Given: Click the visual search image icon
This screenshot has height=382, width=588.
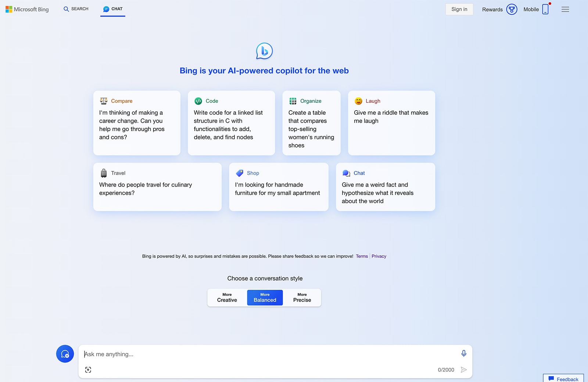Looking at the screenshot, I should (88, 370).
